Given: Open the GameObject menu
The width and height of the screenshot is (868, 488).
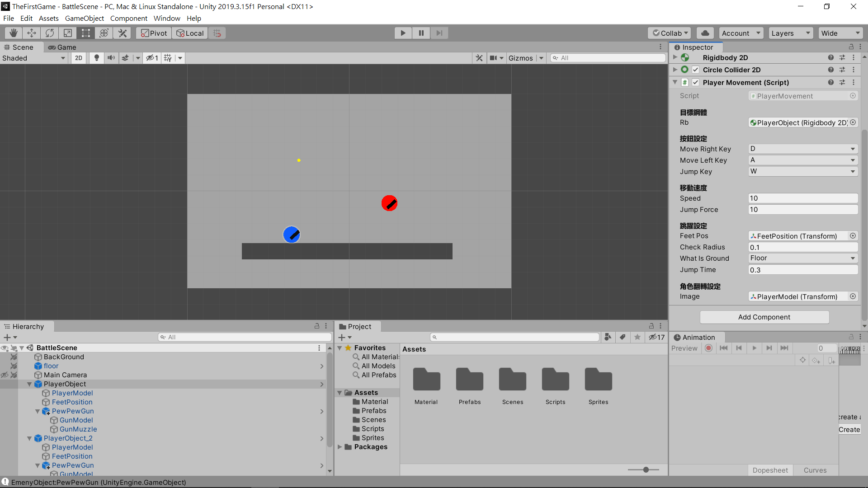Looking at the screenshot, I should coord(85,19).
